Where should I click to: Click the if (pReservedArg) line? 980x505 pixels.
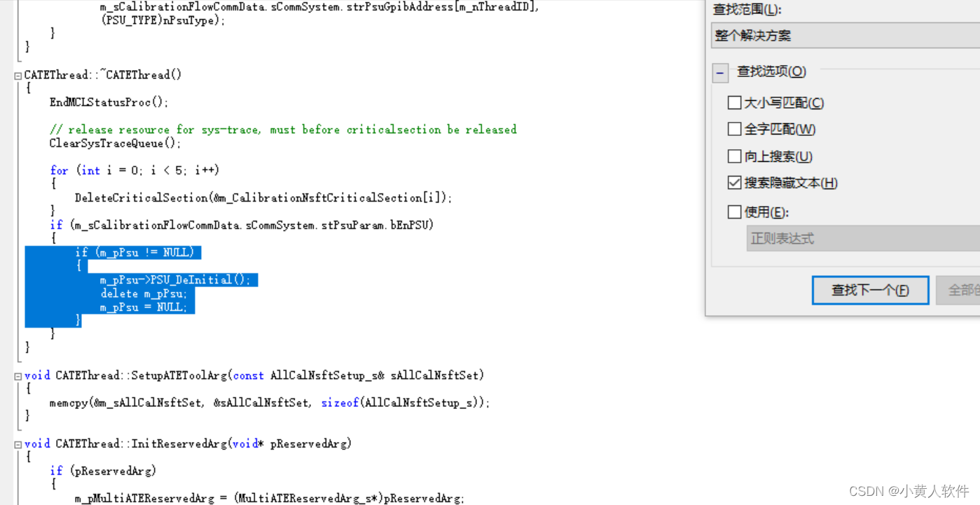point(103,471)
